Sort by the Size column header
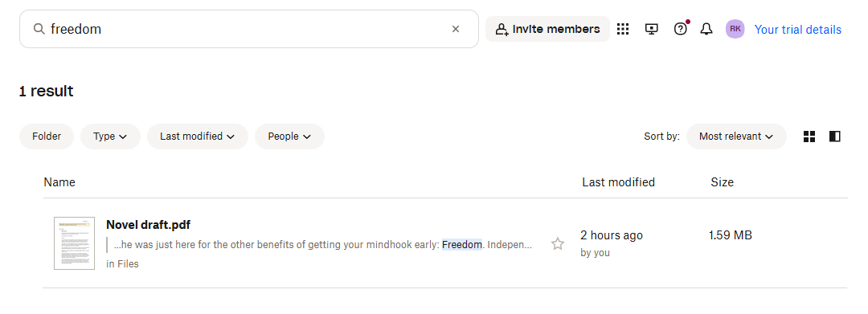This screenshot has height=314, width=868. 722,182
